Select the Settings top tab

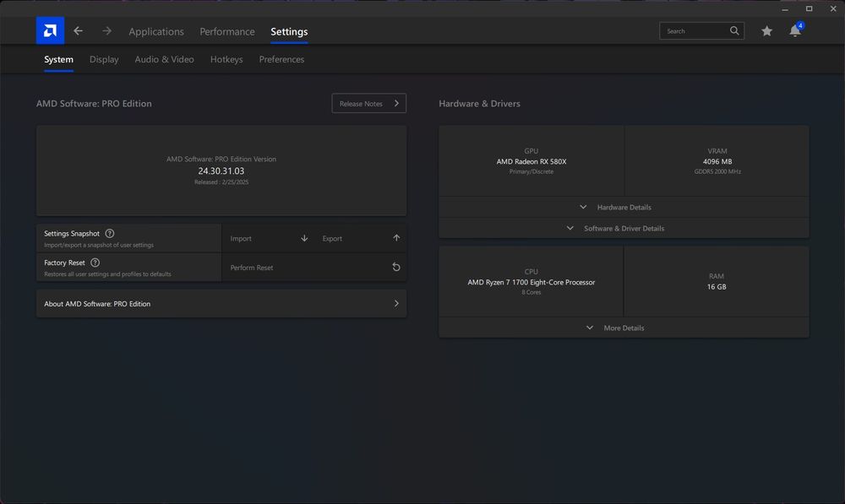tap(289, 31)
